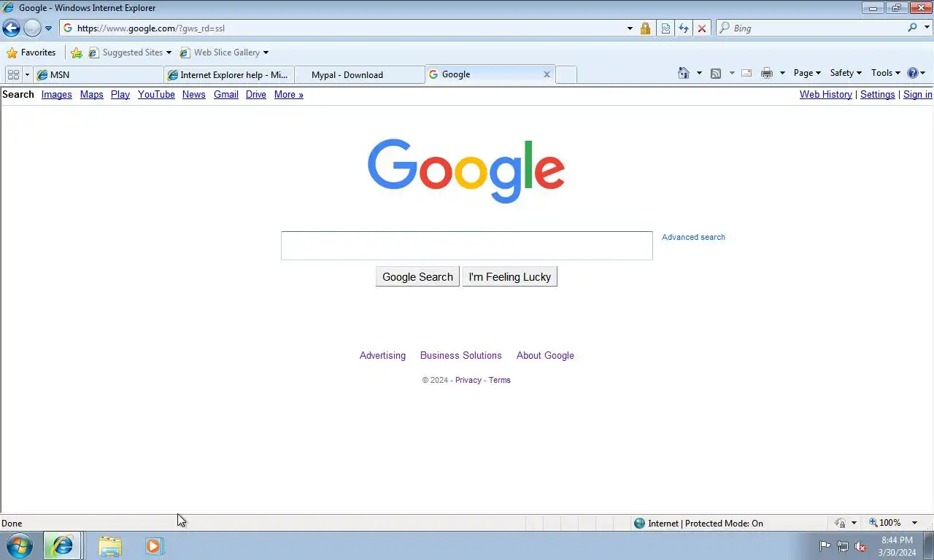Click the Google Search button
Image resolution: width=934 pixels, height=560 pixels.
click(417, 277)
